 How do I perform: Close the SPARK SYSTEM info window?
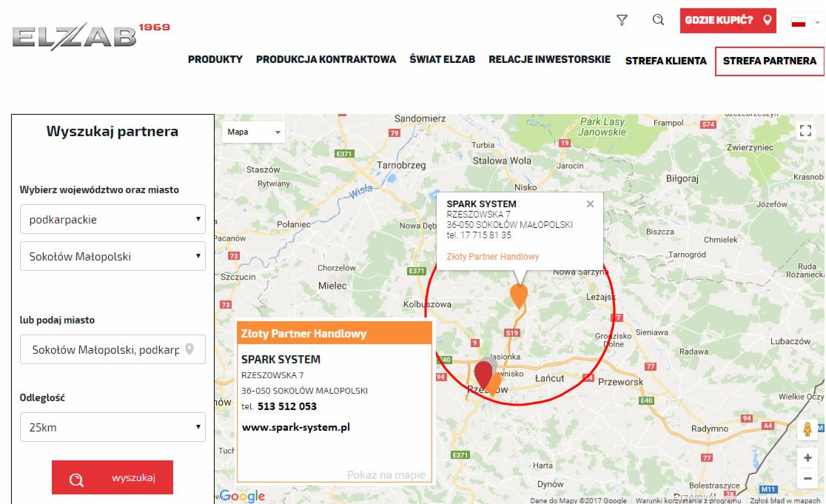coord(590,202)
